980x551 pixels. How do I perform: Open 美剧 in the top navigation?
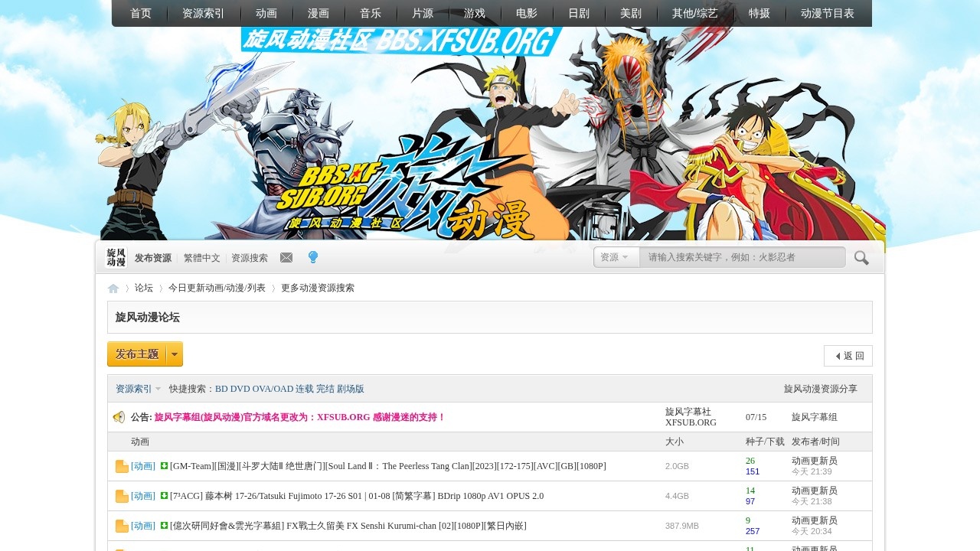[x=631, y=13]
